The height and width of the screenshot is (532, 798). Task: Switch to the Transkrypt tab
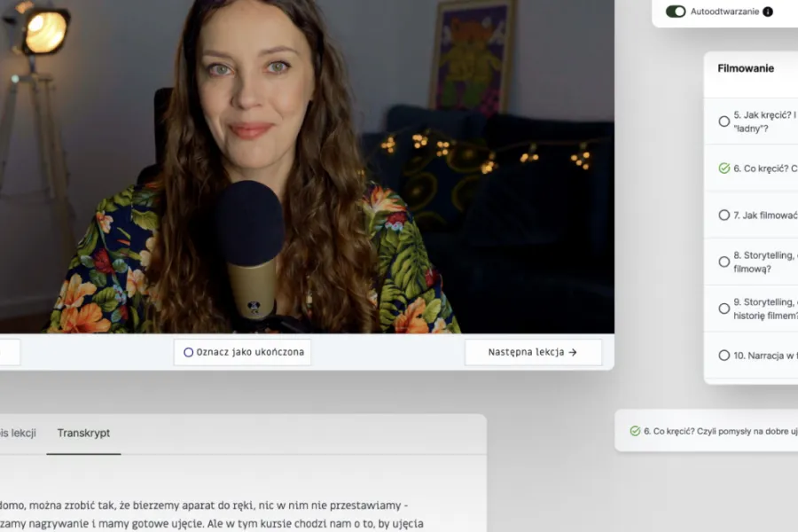[83, 434]
